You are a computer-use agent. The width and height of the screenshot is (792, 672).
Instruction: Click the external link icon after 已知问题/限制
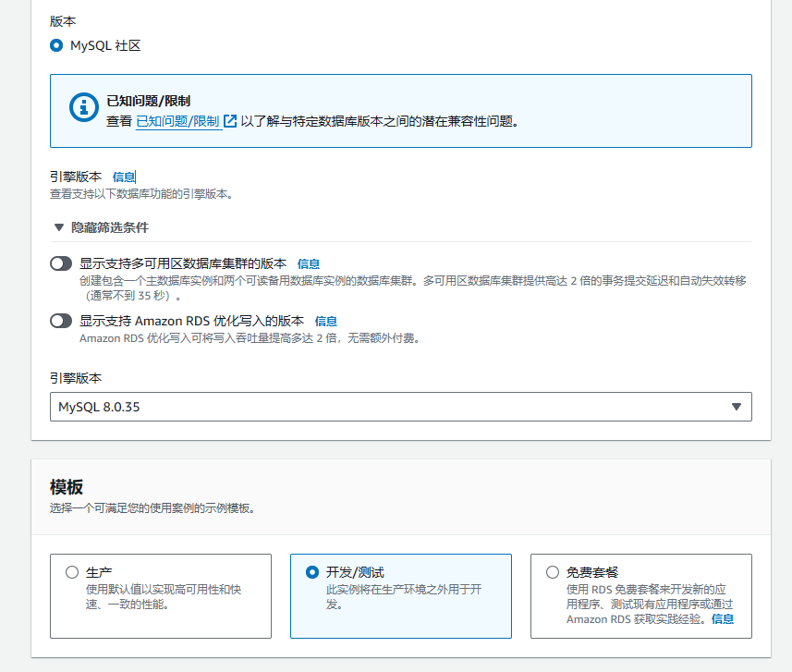tap(230, 121)
